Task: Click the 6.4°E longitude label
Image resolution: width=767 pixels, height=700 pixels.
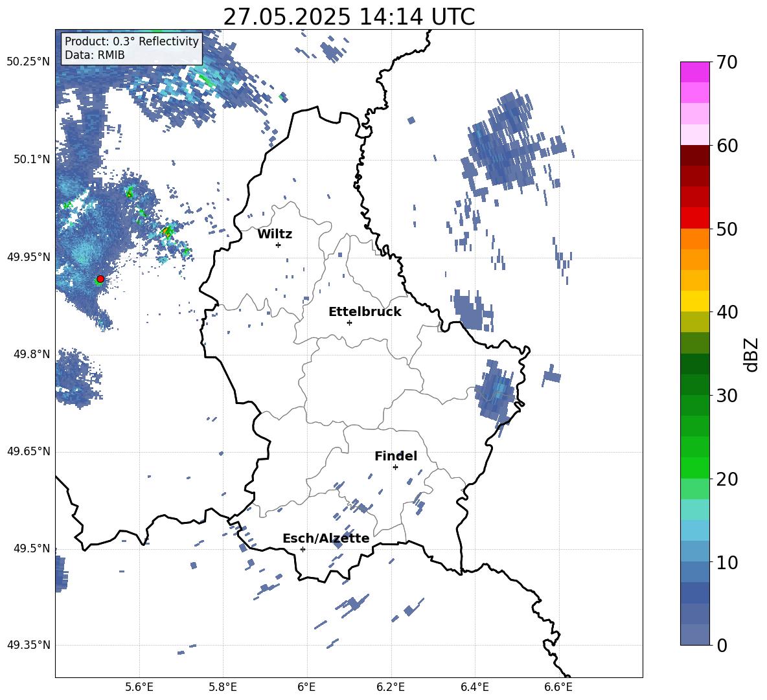Action: [474, 687]
